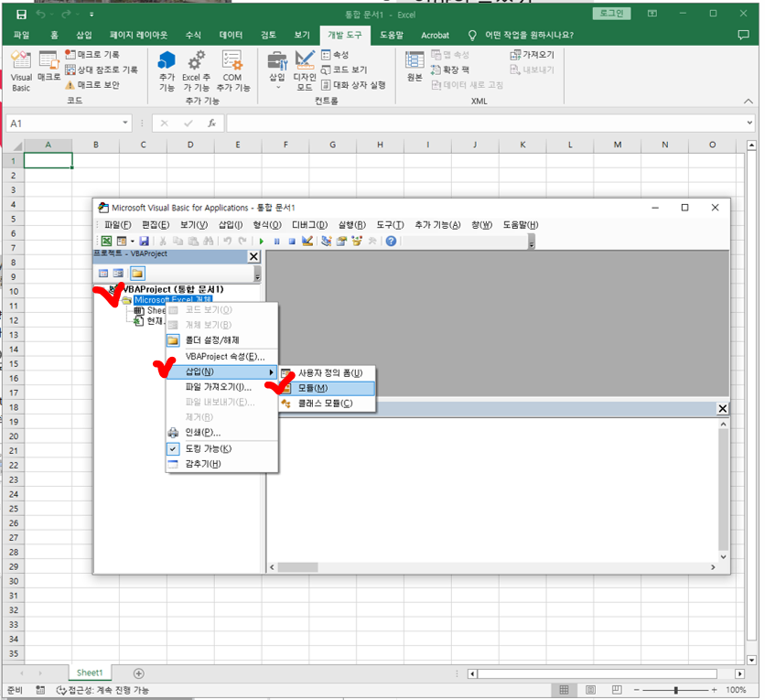
Task: Open the Visual Basic editor from ribbon
Action: pos(21,71)
